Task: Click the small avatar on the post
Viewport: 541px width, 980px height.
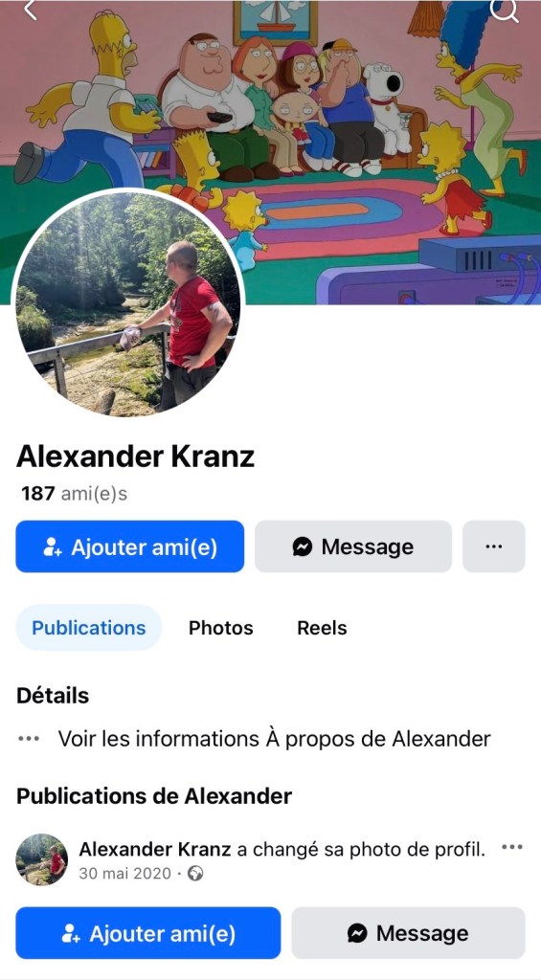Action: (x=42, y=859)
